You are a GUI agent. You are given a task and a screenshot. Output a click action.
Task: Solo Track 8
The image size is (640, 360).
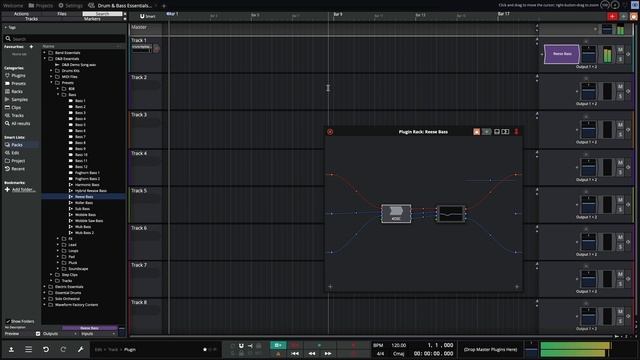pos(620,321)
